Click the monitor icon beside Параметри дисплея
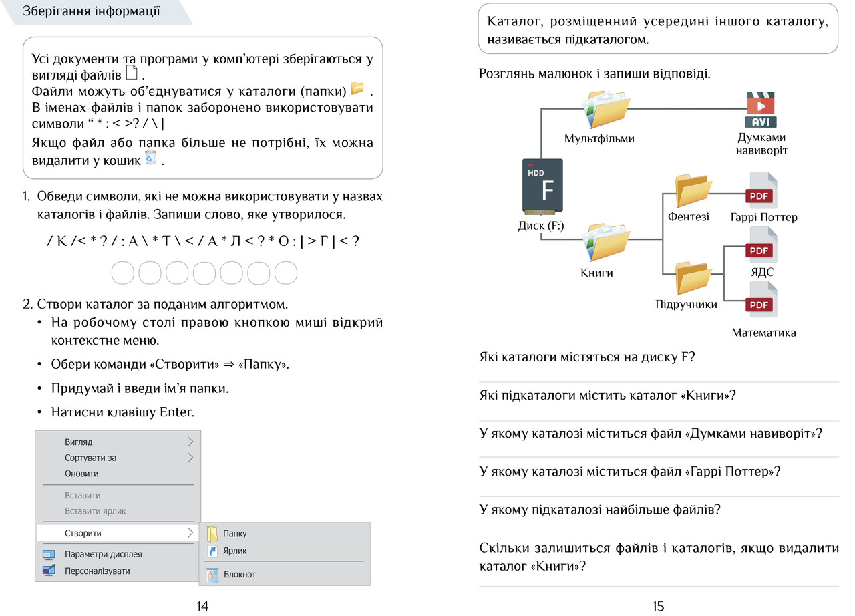This screenshot has width=855, height=616. point(49,555)
